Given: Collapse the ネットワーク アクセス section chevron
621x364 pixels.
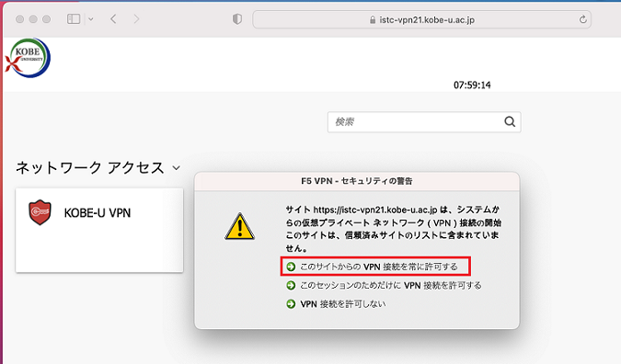Looking at the screenshot, I should [x=177, y=168].
